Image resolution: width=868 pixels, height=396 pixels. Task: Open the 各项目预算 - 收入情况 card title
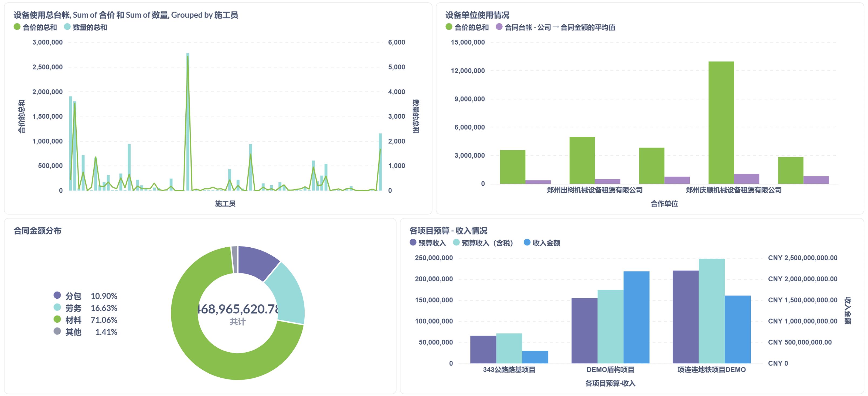(x=448, y=231)
